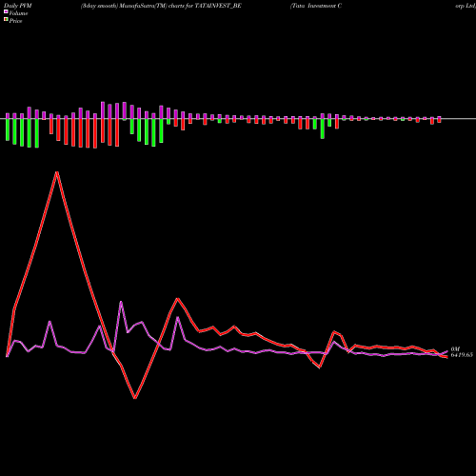Select the 'Volume' legend label
This screenshot has width=476, height=476.
[18, 13]
